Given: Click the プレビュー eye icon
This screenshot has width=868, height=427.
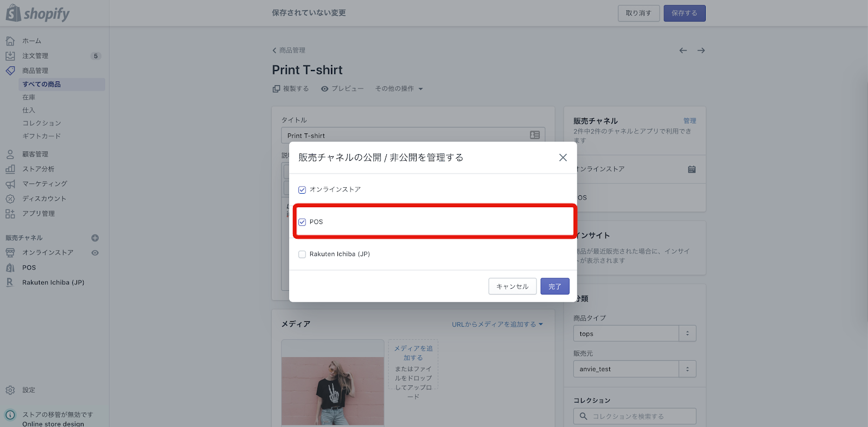Looking at the screenshot, I should click(324, 88).
